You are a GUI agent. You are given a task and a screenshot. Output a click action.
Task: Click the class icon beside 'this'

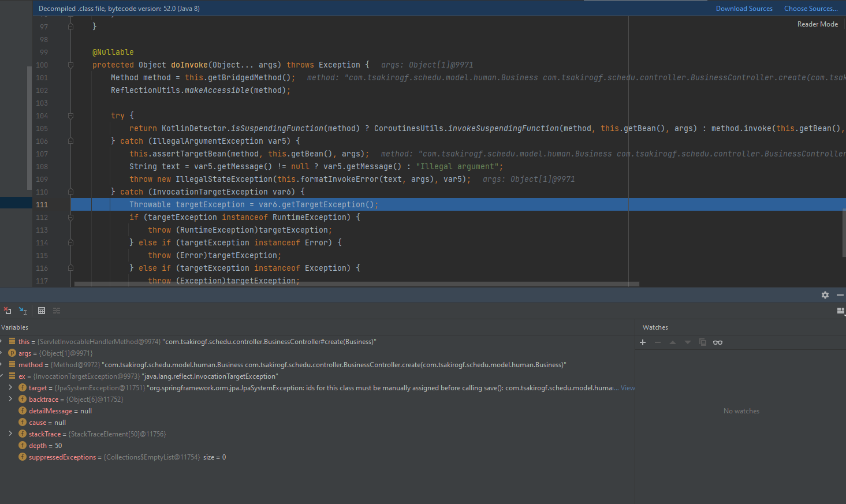(12, 341)
